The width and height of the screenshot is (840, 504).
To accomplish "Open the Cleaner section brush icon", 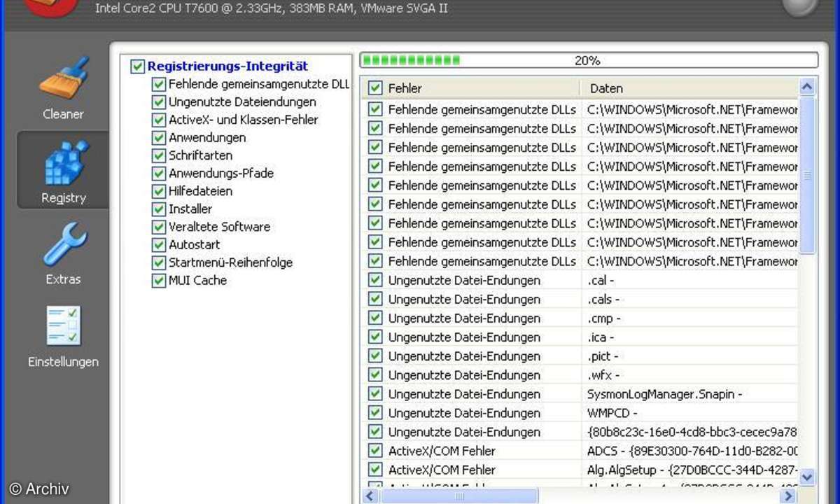I will point(63,79).
